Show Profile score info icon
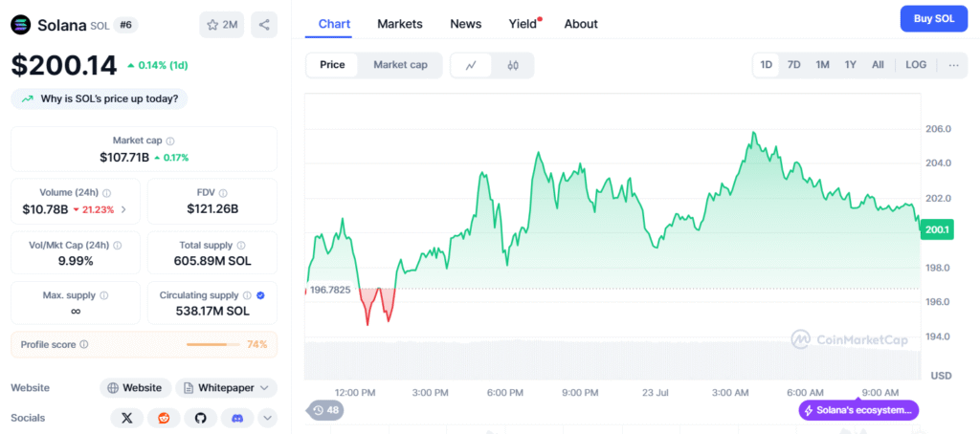Screen dimensions: 980x434 coord(84,344)
